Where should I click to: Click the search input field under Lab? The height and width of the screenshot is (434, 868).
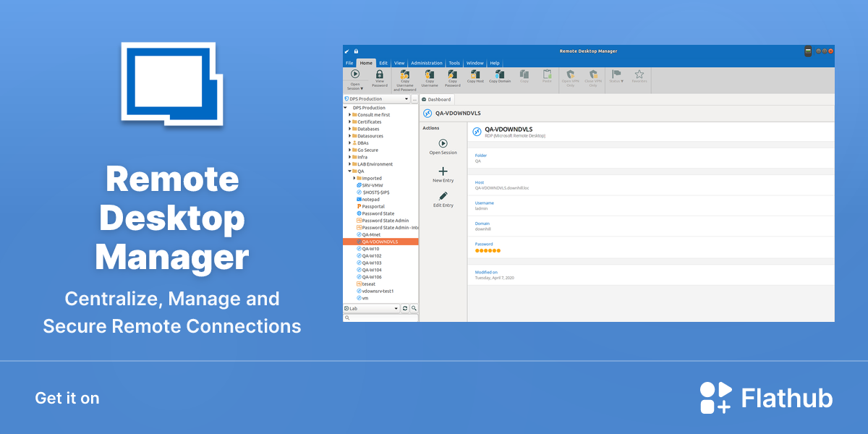pyautogui.click(x=380, y=318)
